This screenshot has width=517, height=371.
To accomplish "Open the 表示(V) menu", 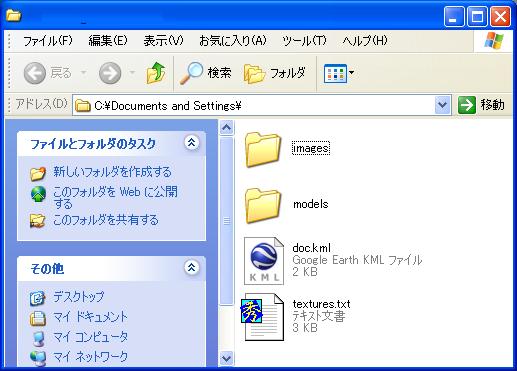I will [163, 41].
